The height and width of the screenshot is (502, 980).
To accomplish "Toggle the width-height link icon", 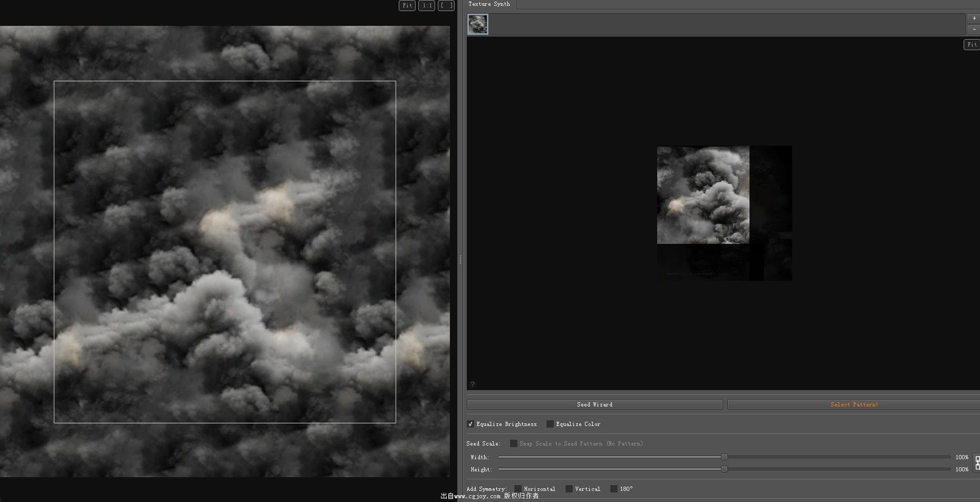I will [977, 463].
